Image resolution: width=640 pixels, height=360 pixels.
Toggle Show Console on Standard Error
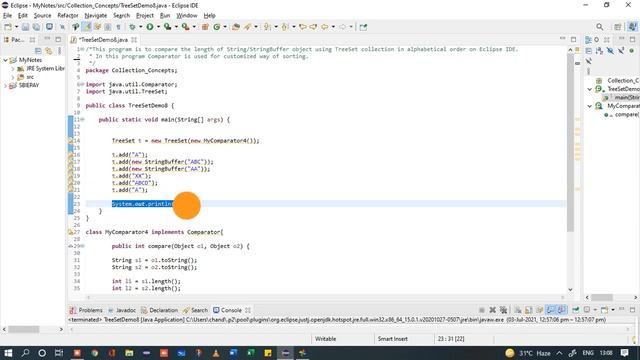(562, 310)
